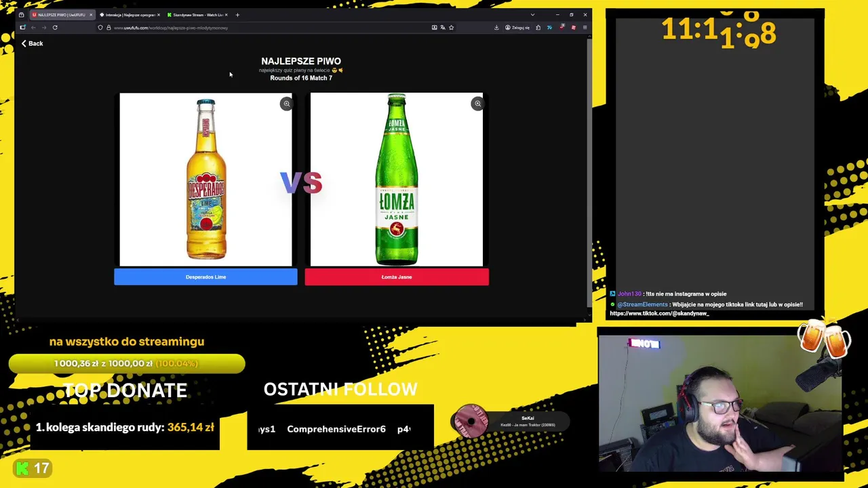Open the extensions puzzle icon
This screenshot has height=488, width=868.
click(538, 28)
